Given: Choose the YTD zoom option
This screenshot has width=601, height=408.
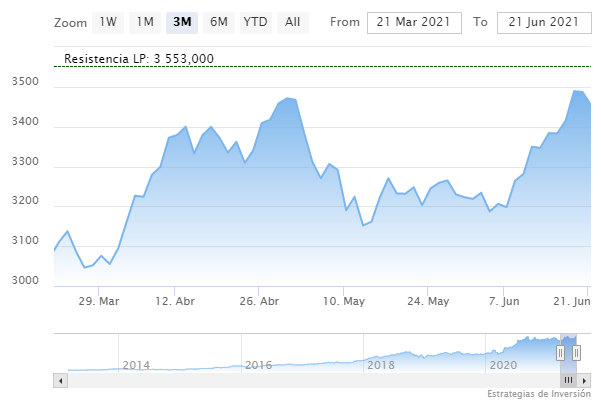Looking at the screenshot, I should (x=255, y=22).
